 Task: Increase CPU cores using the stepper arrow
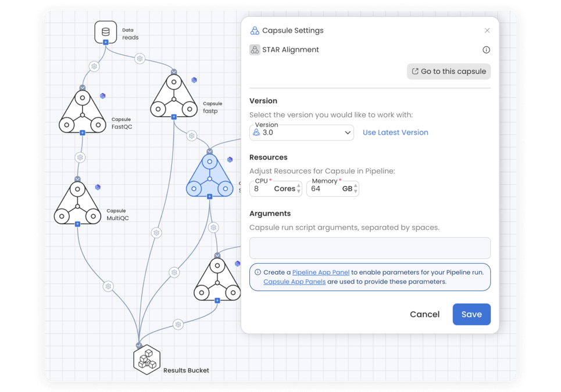298,186
